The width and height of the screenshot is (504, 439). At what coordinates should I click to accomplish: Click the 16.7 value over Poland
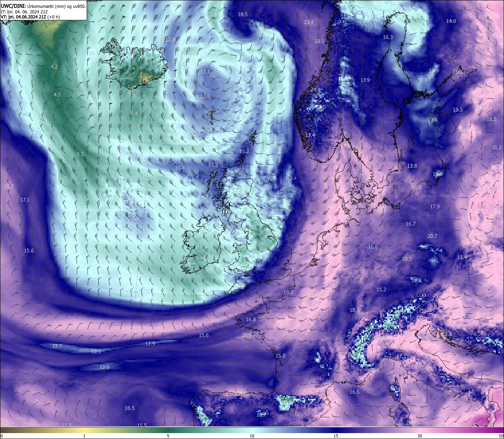coord(411,224)
